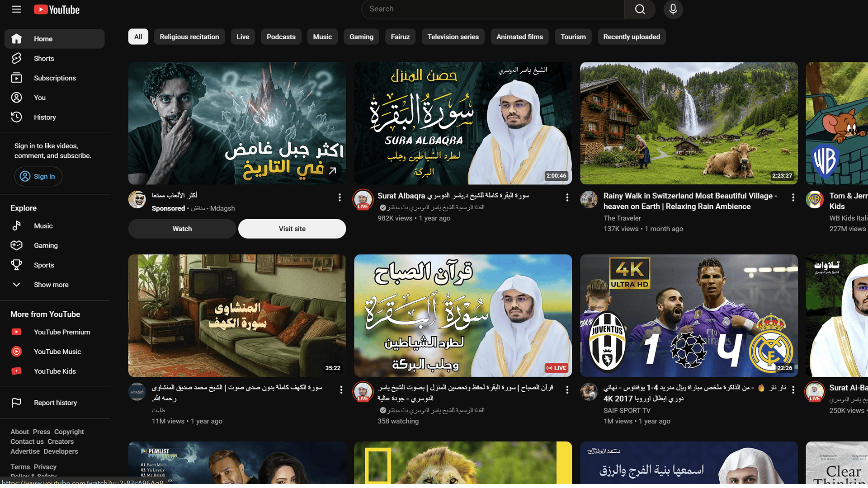Open the YouTube Premium icon
Viewport: 868px width, 488px height.
[x=16, y=332]
